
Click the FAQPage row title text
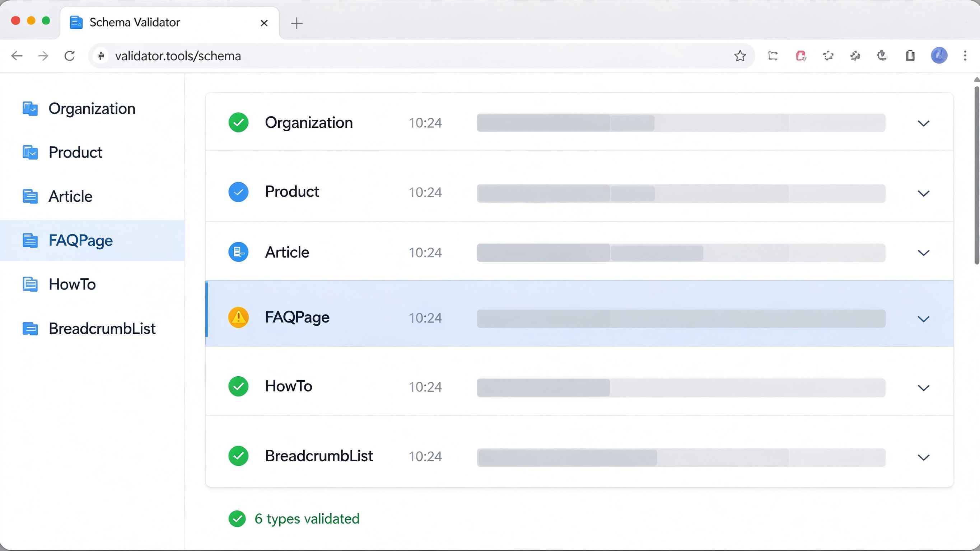(297, 317)
